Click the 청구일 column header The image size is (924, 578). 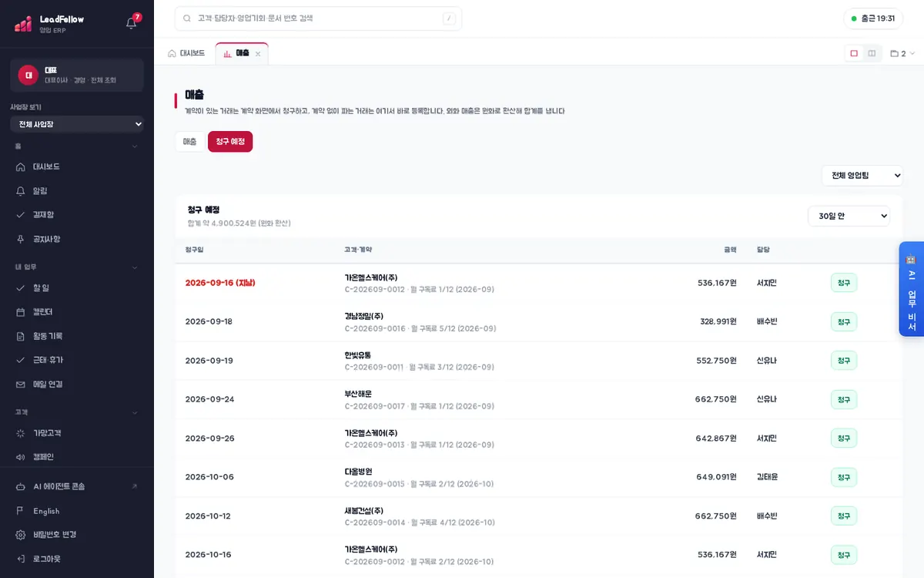click(194, 250)
